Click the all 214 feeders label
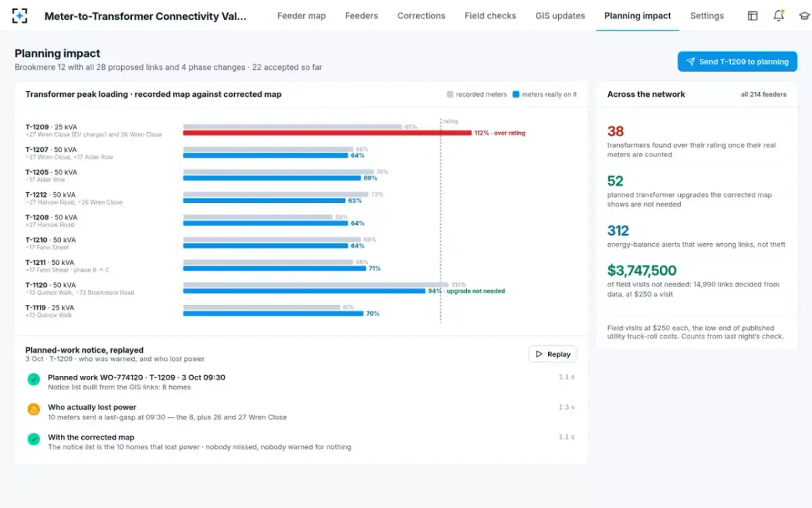Screen dimensions: 812x508 pos(763,95)
